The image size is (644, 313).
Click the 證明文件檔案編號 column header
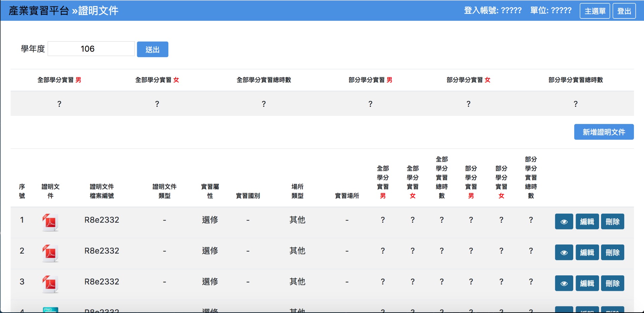[x=102, y=191]
